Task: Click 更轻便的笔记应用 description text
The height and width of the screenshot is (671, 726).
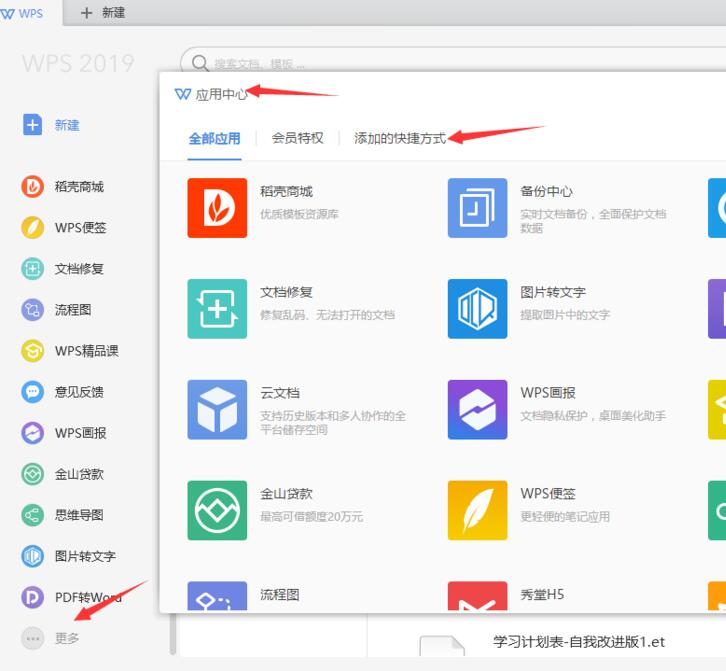Action: point(565,516)
